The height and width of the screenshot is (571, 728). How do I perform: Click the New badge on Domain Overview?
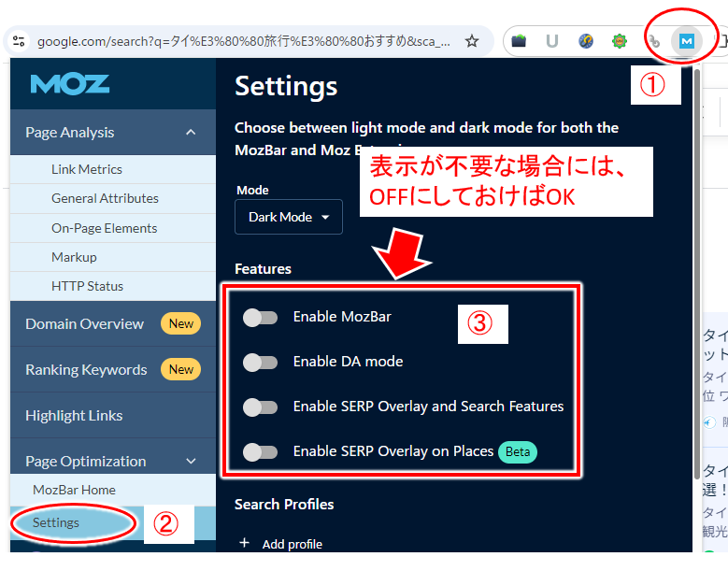click(180, 323)
